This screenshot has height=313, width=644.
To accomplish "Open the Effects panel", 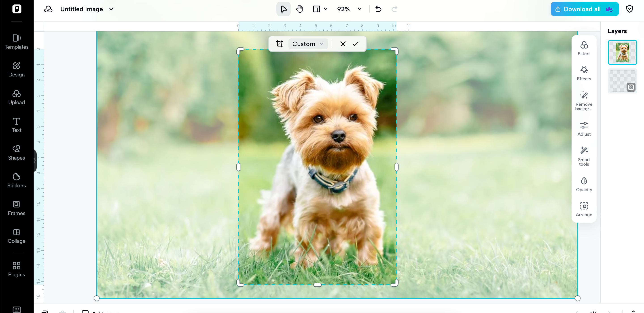I will point(584,74).
